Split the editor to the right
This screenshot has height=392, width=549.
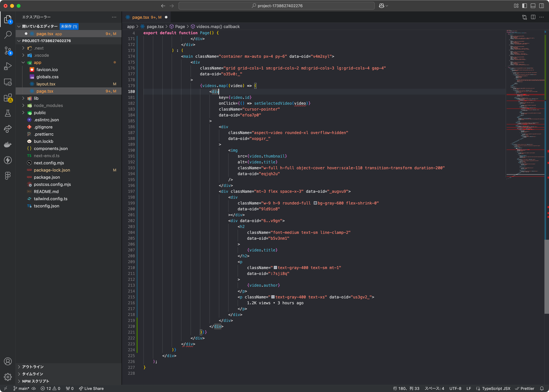pos(533,17)
